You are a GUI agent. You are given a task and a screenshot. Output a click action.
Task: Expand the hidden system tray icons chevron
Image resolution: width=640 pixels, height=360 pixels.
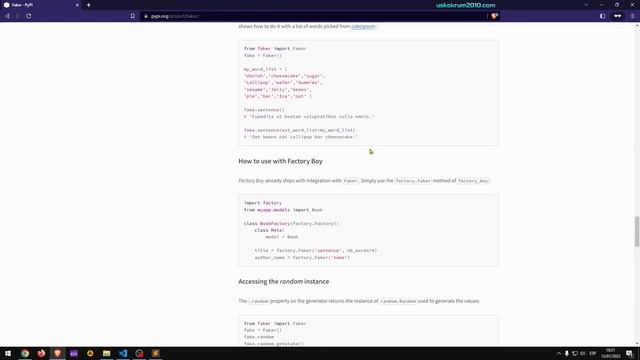558,353
